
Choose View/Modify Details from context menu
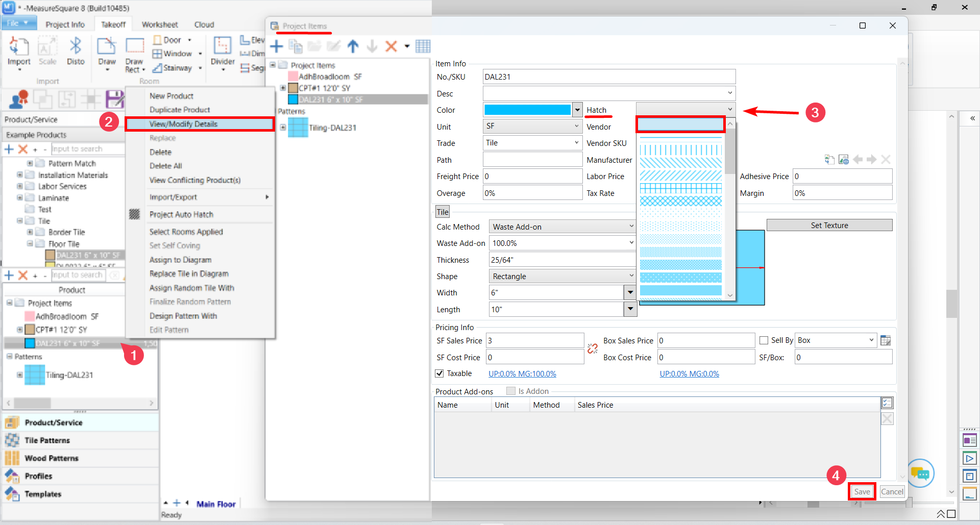(200, 124)
